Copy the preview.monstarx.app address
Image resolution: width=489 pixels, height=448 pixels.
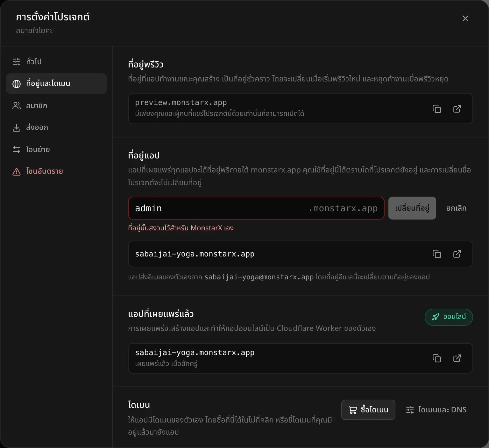[437, 109]
